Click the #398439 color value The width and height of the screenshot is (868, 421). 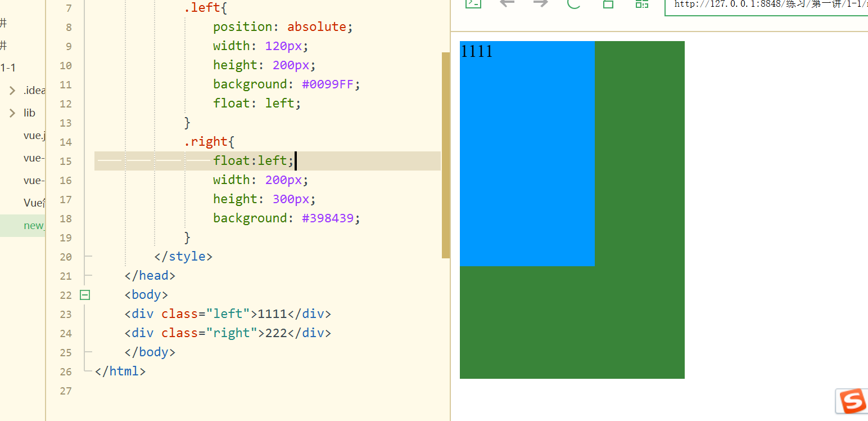pos(328,218)
